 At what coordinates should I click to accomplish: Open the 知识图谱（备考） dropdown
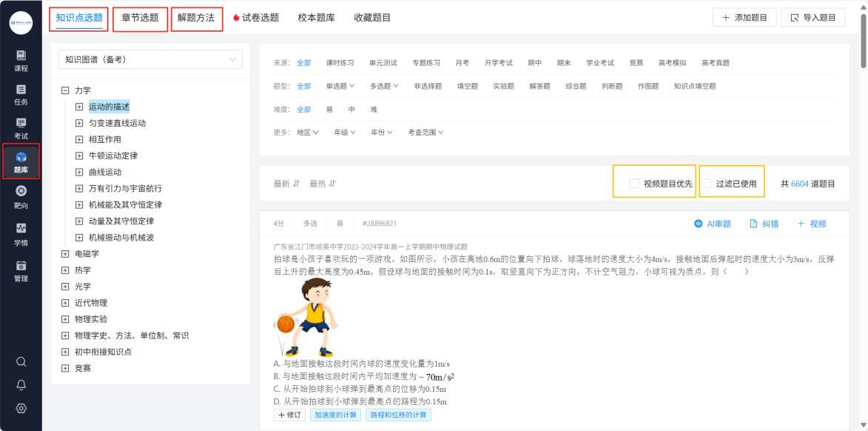click(150, 59)
